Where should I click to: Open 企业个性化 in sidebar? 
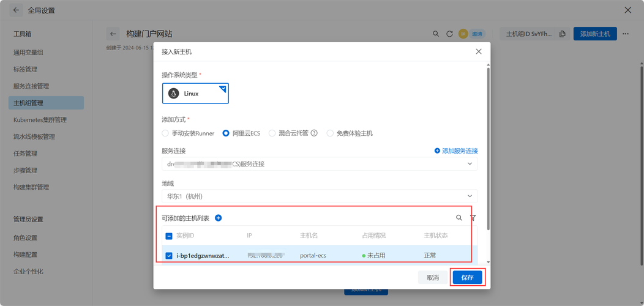point(28,271)
